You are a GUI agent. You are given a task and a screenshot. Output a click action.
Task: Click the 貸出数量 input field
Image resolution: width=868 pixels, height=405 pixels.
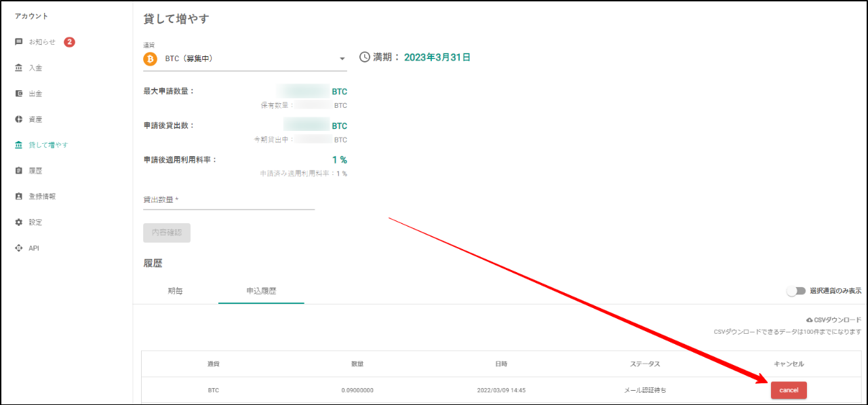click(229, 200)
